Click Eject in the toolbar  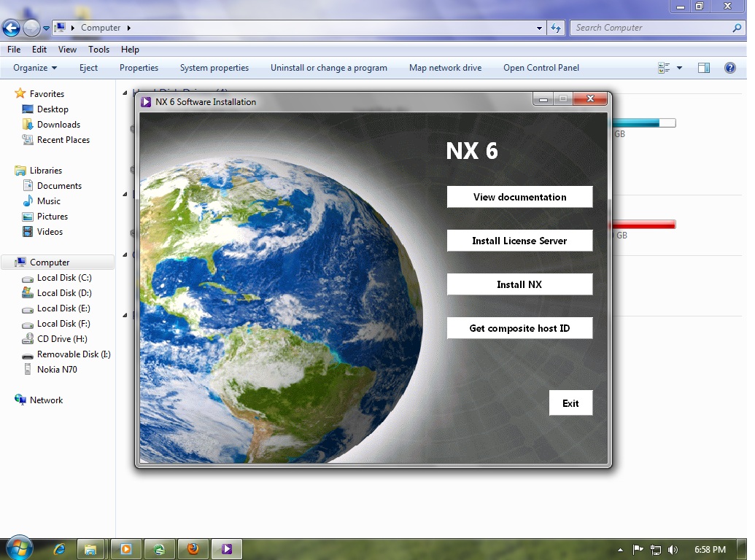88,68
